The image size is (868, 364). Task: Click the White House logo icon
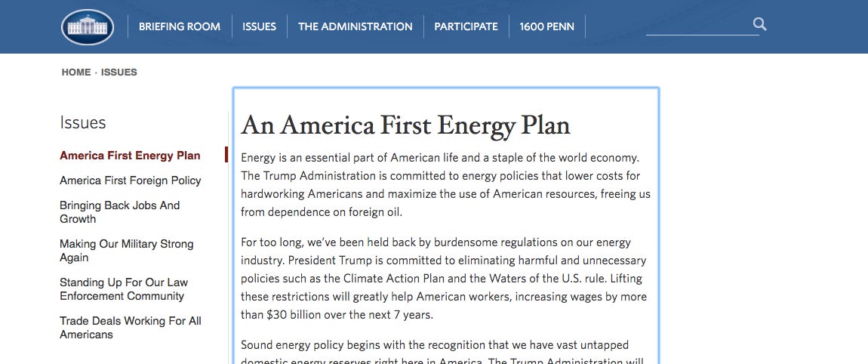pos(88,26)
